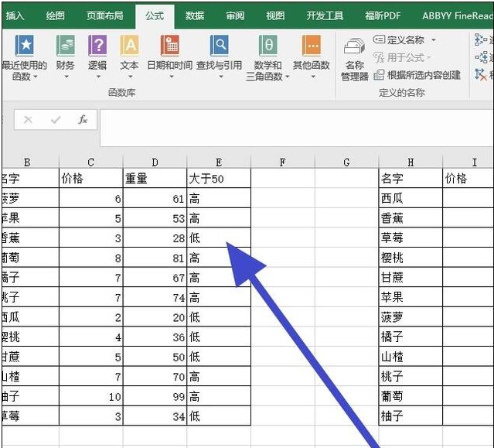Open Lookup and Reference (查找与引用) functions

(220, 46)
